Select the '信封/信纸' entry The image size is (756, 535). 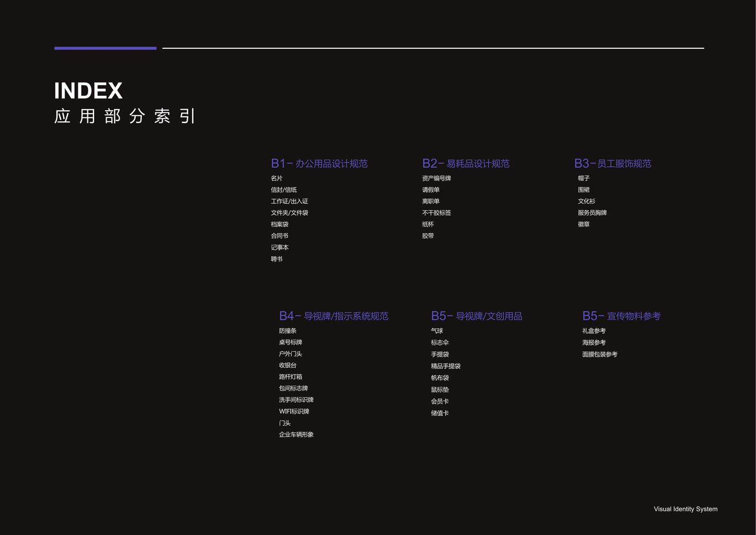tap(284, 190)
